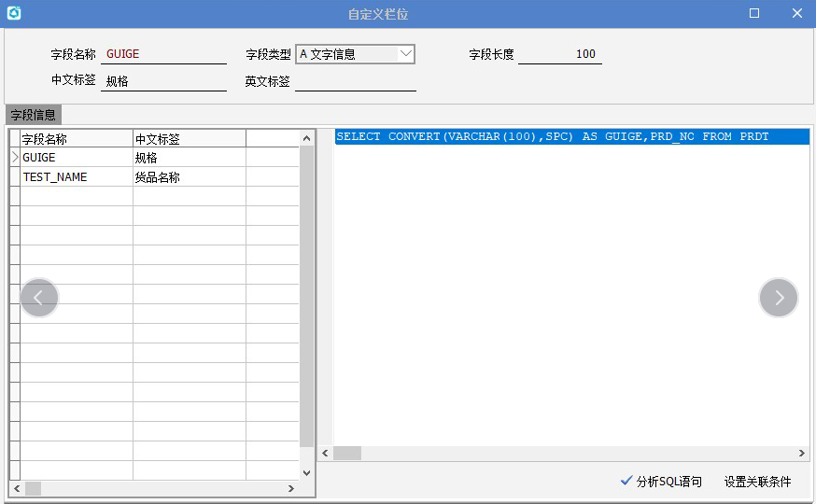Viewport: 816px width, 504px height.
Task: Close the 自定义栏位 dialog
Action: click(796, 13)
